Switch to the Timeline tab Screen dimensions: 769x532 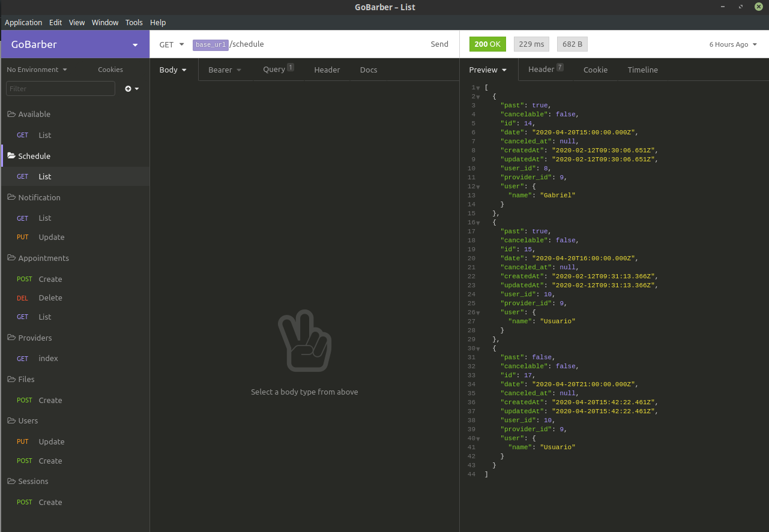[x=643, y=70]
